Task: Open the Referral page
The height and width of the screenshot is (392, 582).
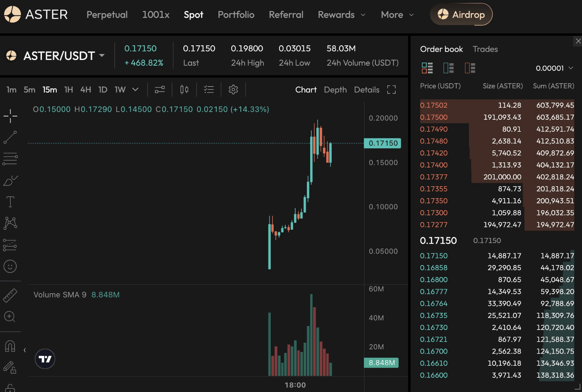Action: pos(286,15)
